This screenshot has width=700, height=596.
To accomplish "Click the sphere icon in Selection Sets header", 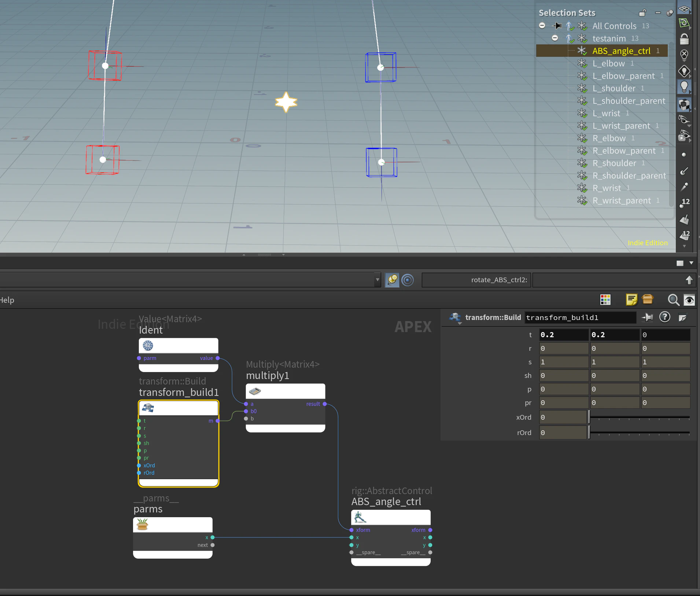I will pyautogui.click(x=670, y=13).
